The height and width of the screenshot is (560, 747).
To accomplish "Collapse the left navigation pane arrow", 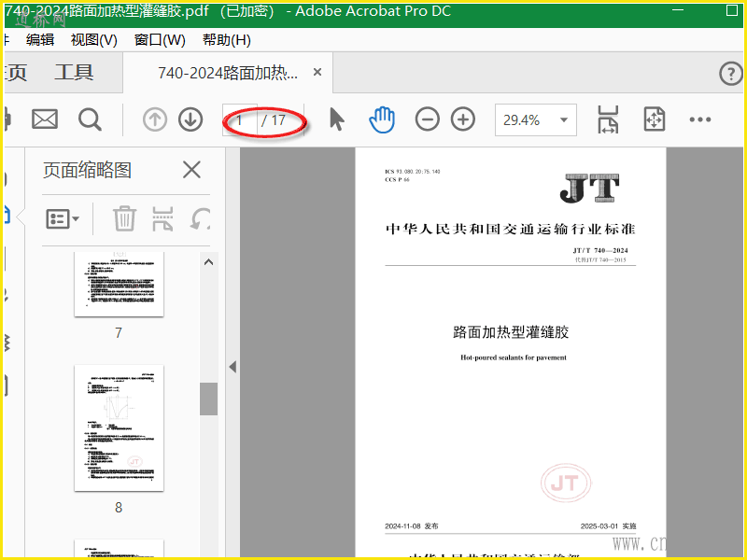I will point(233,367).
